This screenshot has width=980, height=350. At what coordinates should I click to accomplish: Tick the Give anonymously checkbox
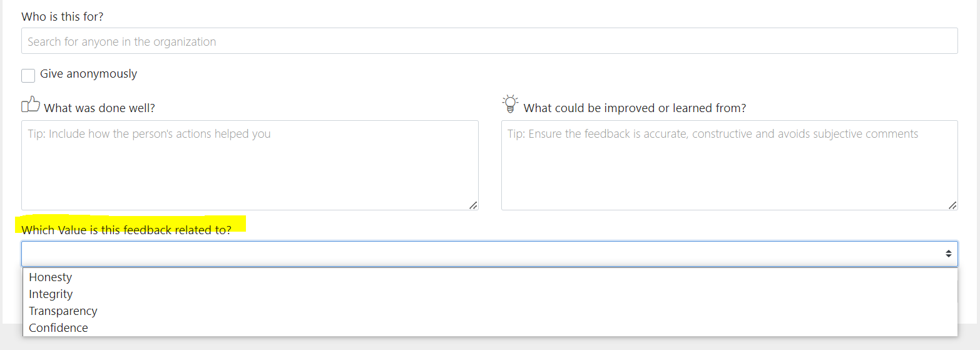tap(28, 75)
